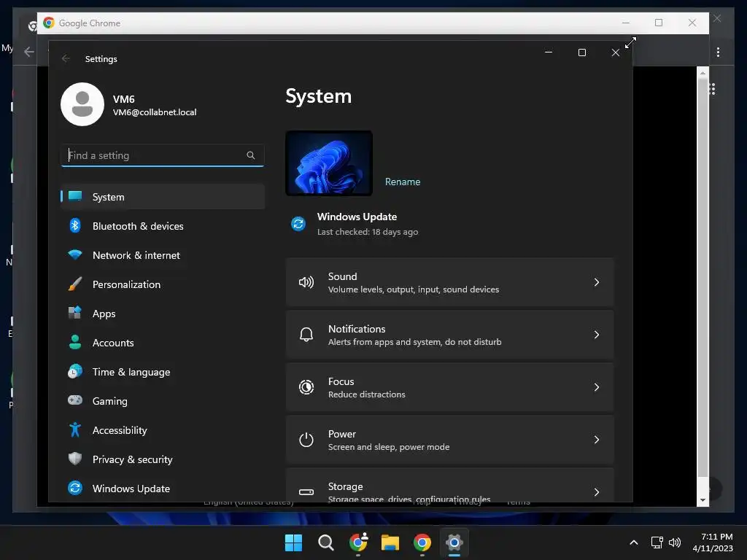The height and width of the screenshot is (560, 747).
Task: Click the Sound speaker icon
Action: (306, 282)
